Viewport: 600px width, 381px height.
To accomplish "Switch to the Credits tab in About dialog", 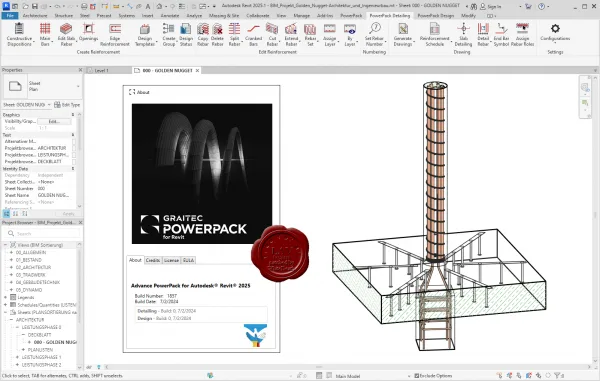I will [153, 261].
